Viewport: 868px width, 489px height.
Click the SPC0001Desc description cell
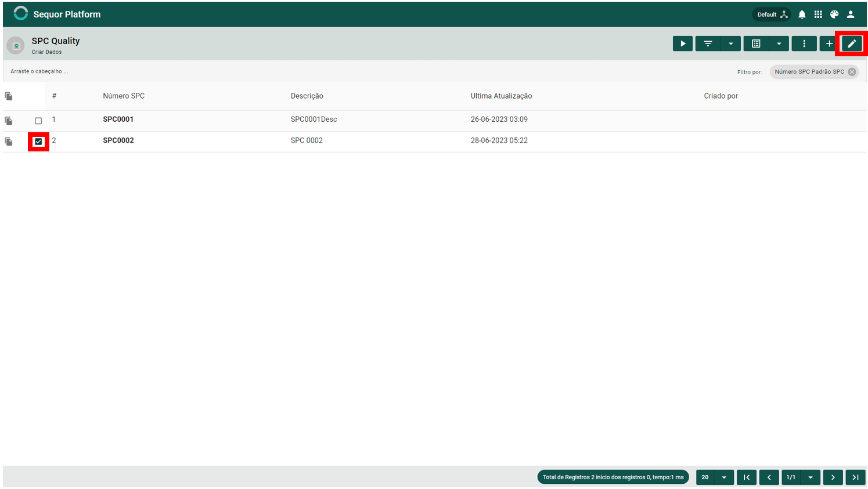tap(314, 119)
